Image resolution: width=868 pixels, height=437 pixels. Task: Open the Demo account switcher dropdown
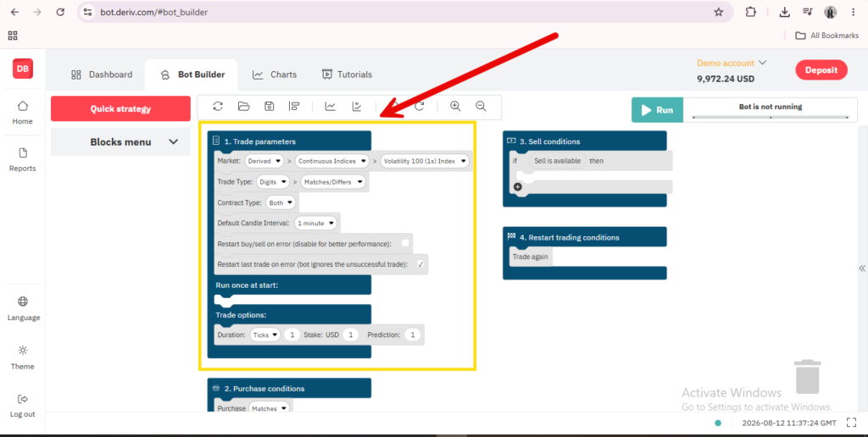[732, 63]
